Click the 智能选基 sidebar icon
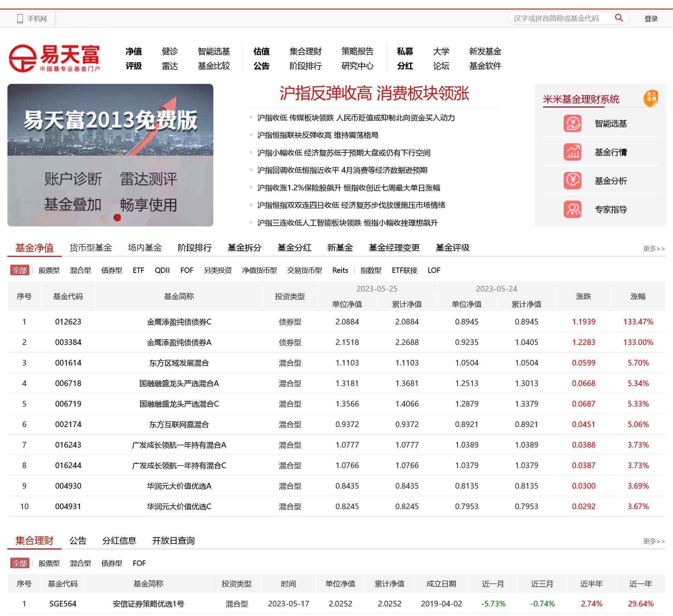This screenshot has height=616, width=673. tap(572, 123)
